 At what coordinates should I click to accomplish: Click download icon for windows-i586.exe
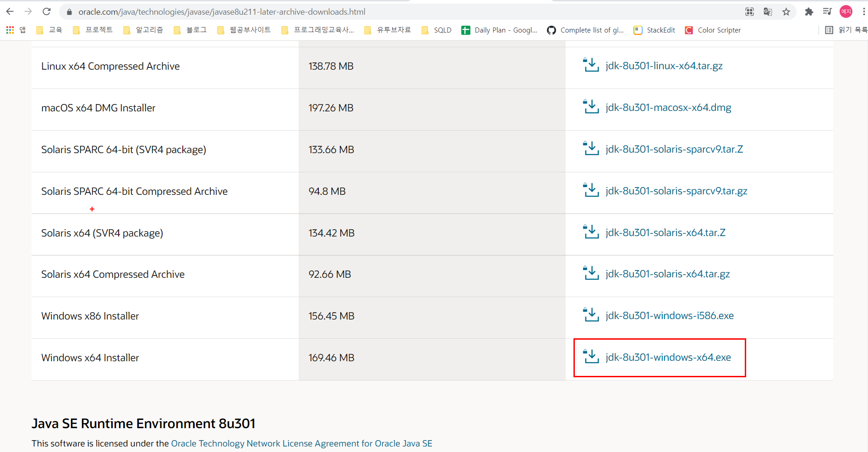[x=591, y=314]
